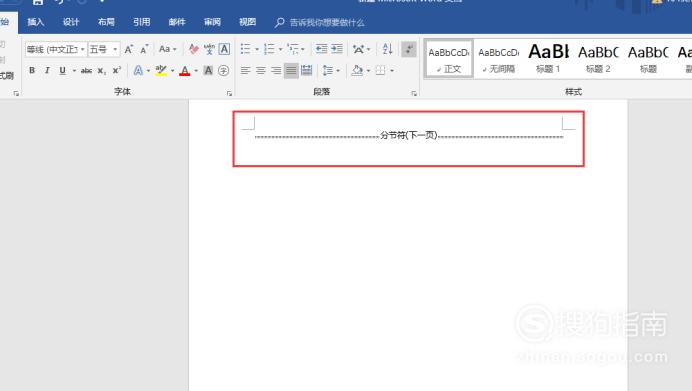
Task: Start a numbered list
Action: pos(269,49)
